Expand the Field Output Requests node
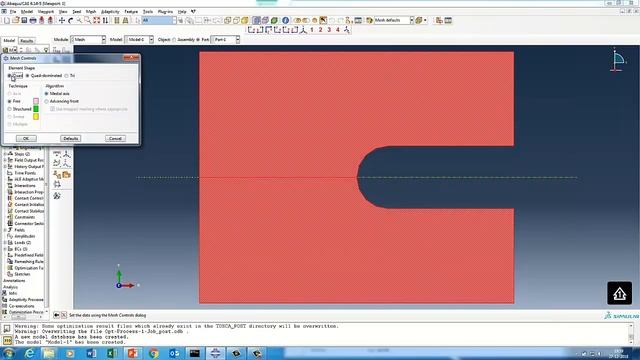The width and height of the screenshot is (640, 360). coord(5,160)
